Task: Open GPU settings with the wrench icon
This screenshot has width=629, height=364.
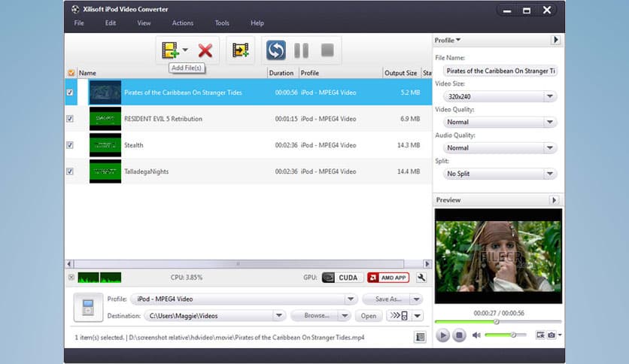Action: [x=421, y=278]
